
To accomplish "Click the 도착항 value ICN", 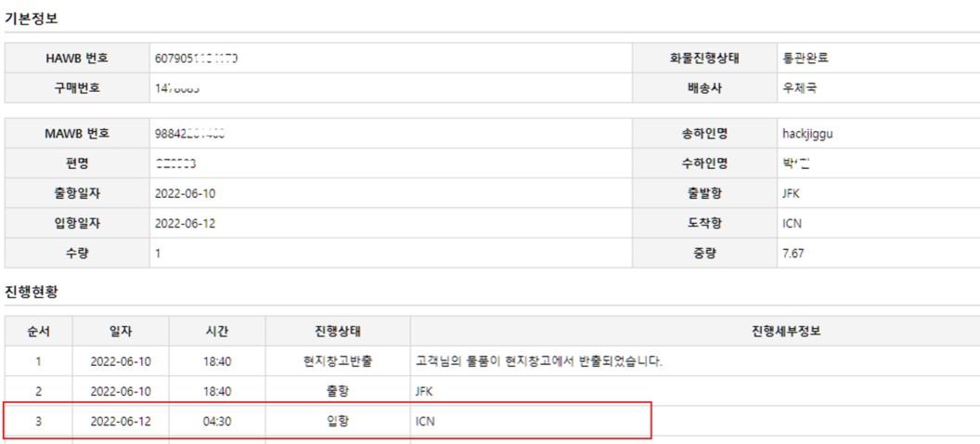I will tap(792, 224).
